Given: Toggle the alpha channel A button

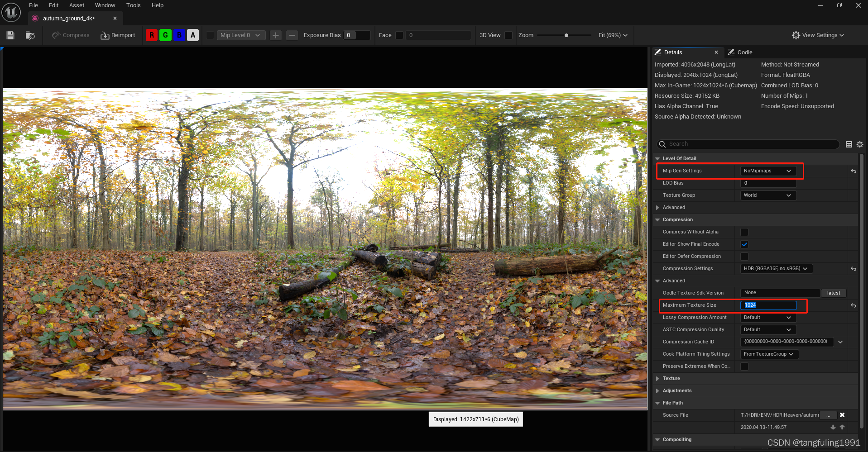Looking at the screenshot, I should coord(193,35).
